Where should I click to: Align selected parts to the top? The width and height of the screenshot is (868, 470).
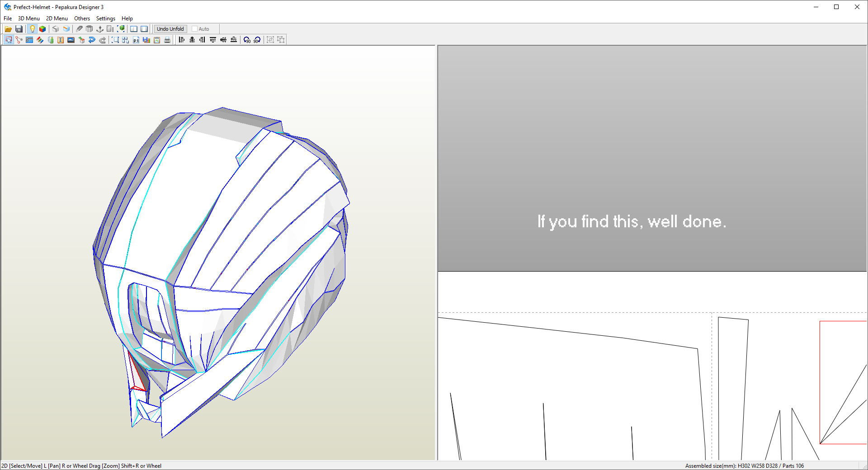pos(213,40)
